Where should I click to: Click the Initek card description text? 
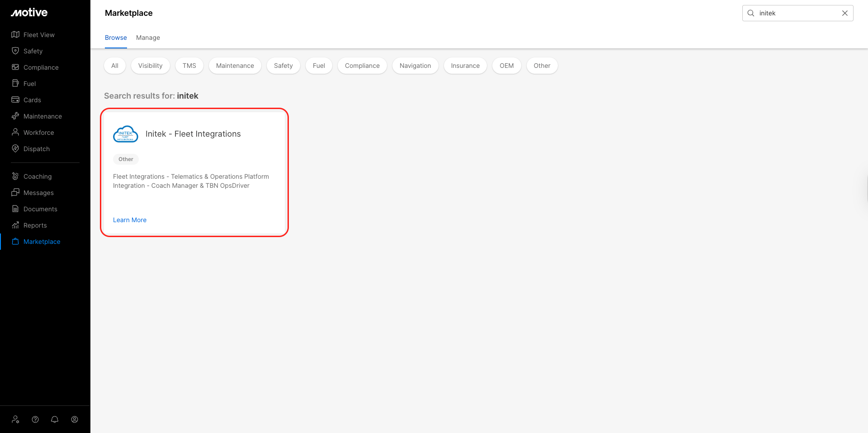coord(191,181)
